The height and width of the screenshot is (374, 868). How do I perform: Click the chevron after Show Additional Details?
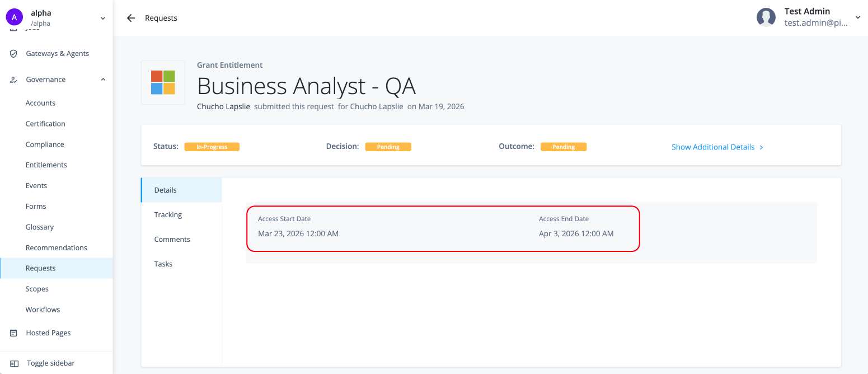pos(761,147)
